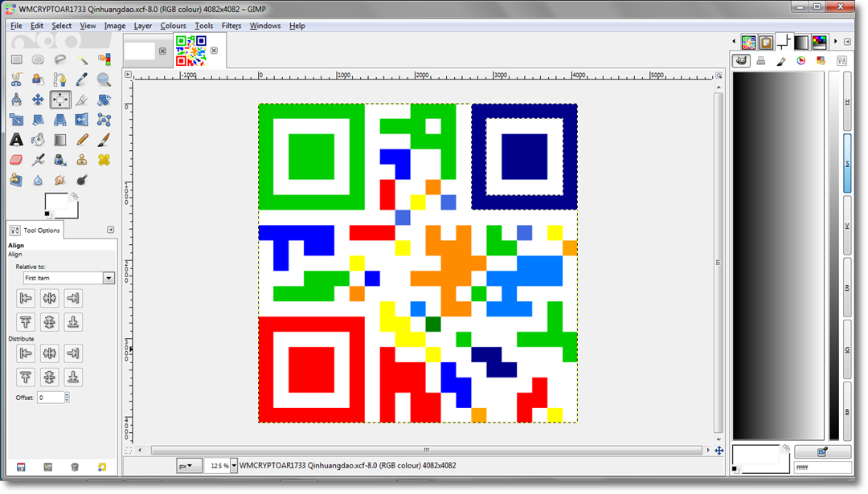
Task: Open the zoom percentage dropdown arrow
Action: pyautogui.click(x=234, y=466)
